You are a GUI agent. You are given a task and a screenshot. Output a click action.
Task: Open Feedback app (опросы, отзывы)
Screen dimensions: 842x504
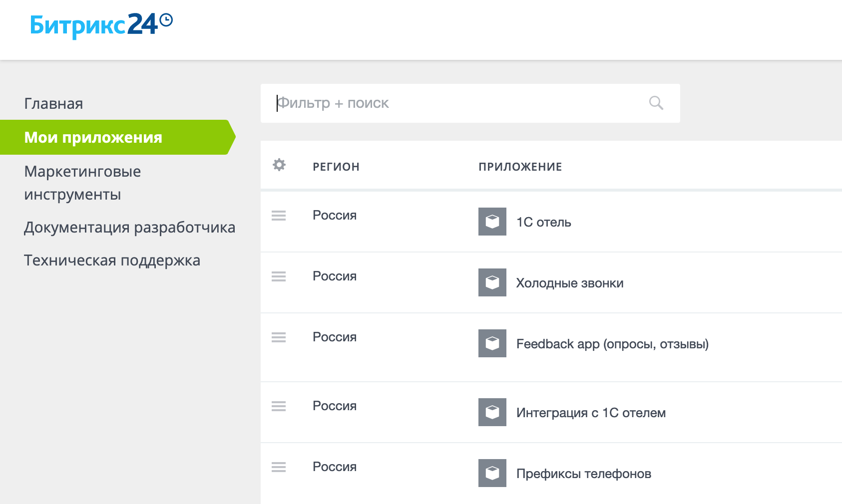coord(613,344)
